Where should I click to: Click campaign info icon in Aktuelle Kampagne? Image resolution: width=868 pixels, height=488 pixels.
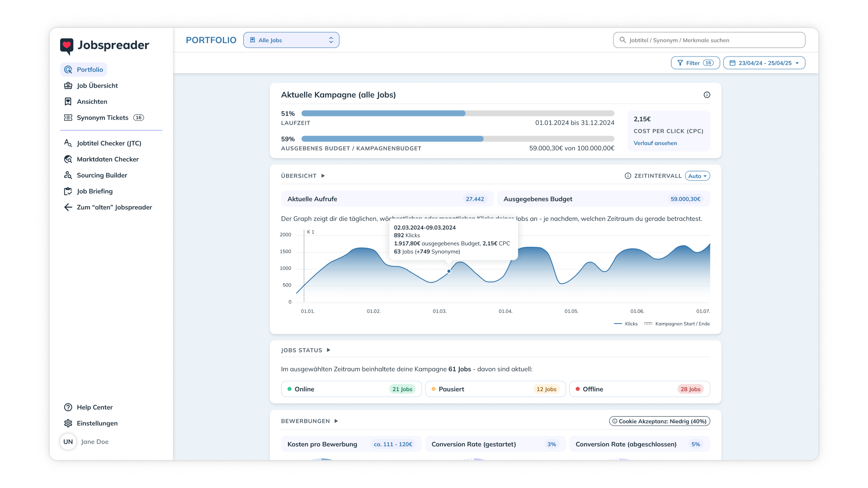(x=707, y=95)
